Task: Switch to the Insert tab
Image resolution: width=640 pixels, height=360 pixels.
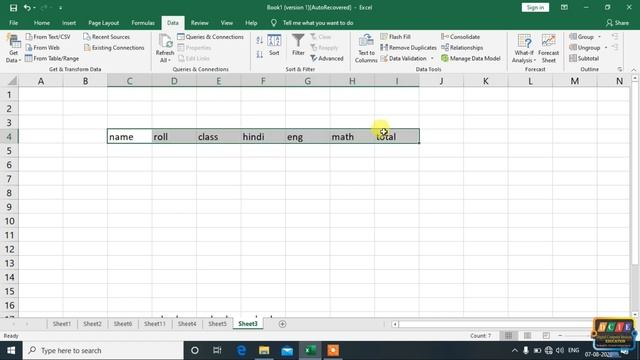Action: (x=69, y=23)
